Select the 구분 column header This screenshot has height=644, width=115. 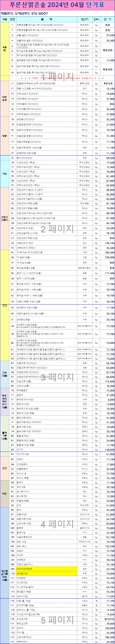5,19
